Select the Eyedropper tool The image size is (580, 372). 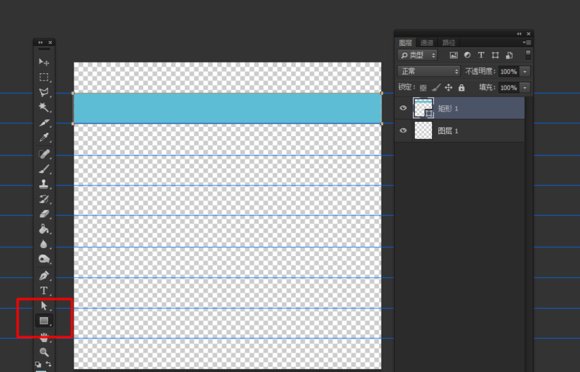pyautogui.click(x=44, y=138)
